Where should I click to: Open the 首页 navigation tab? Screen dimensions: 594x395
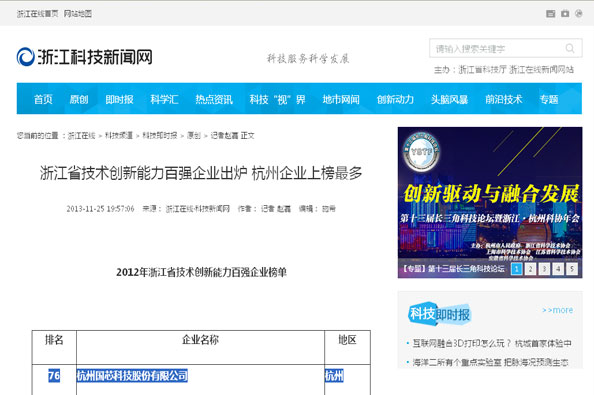(x=43, y=99)
